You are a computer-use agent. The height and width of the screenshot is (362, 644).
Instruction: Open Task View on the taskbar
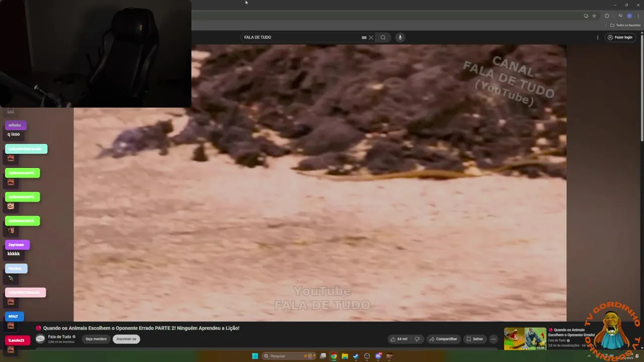coord(323,356)
